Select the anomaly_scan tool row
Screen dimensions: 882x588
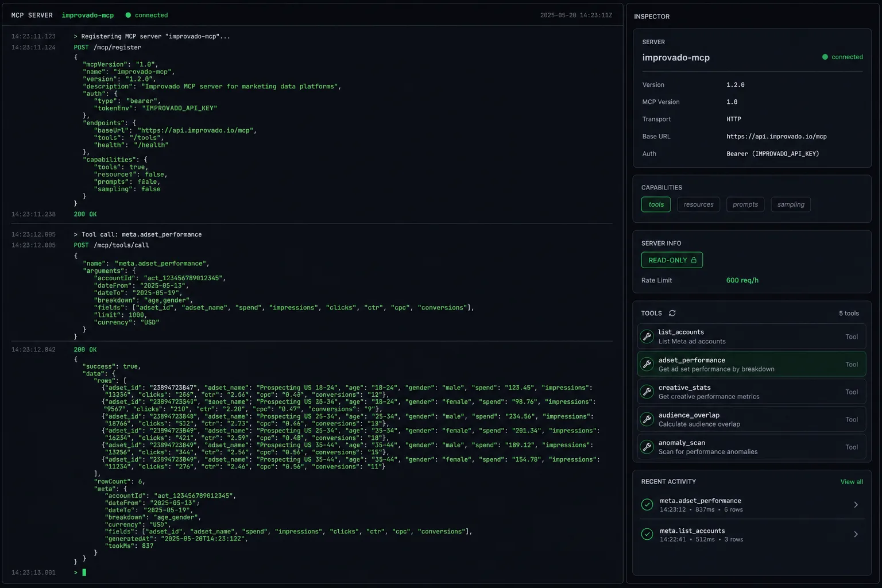(x=752, y=447)
